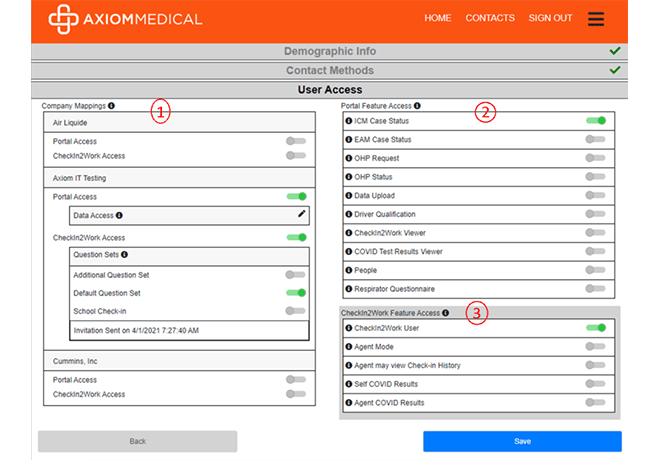Collapse the User Access section header
This screenshot has height=460, width=660.
(330, 90)
